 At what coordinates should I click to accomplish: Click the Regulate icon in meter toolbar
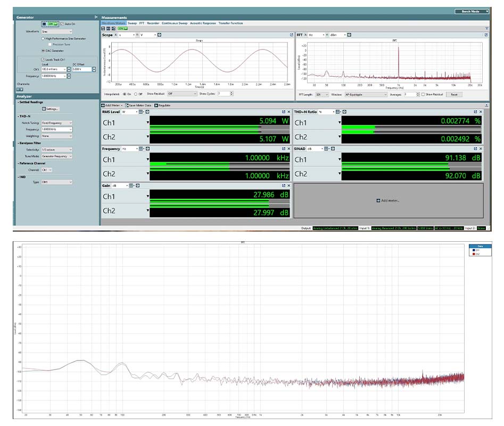(156, 105)
